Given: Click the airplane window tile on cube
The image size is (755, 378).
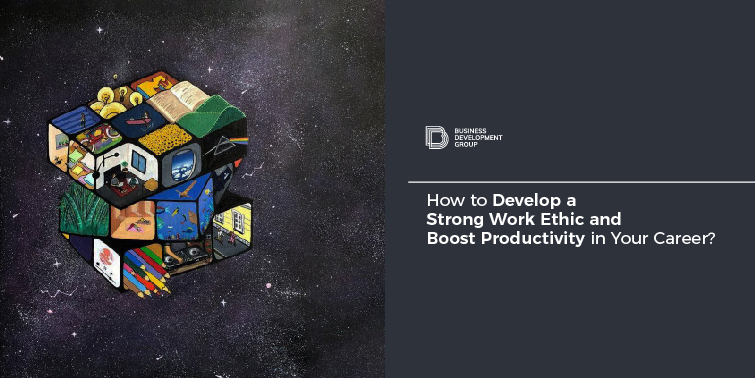Looking at the screenshot, I should [x=181, y=165].
